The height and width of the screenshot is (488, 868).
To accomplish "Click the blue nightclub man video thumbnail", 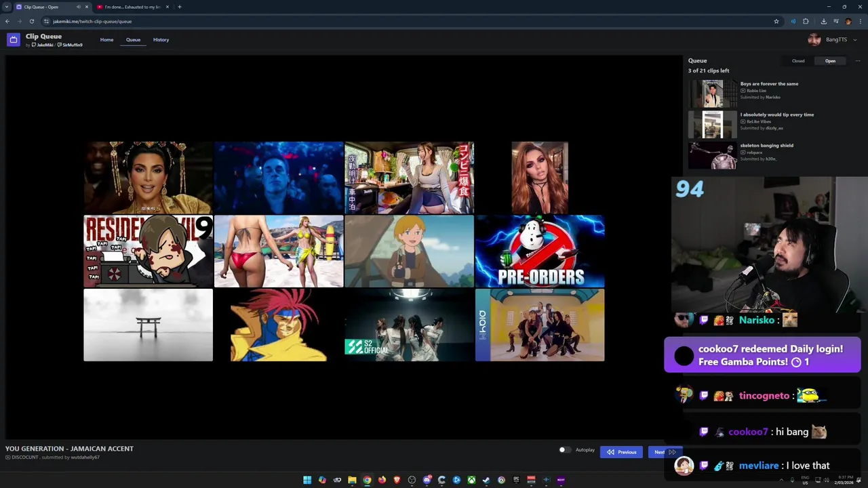I will pos(279,178).
